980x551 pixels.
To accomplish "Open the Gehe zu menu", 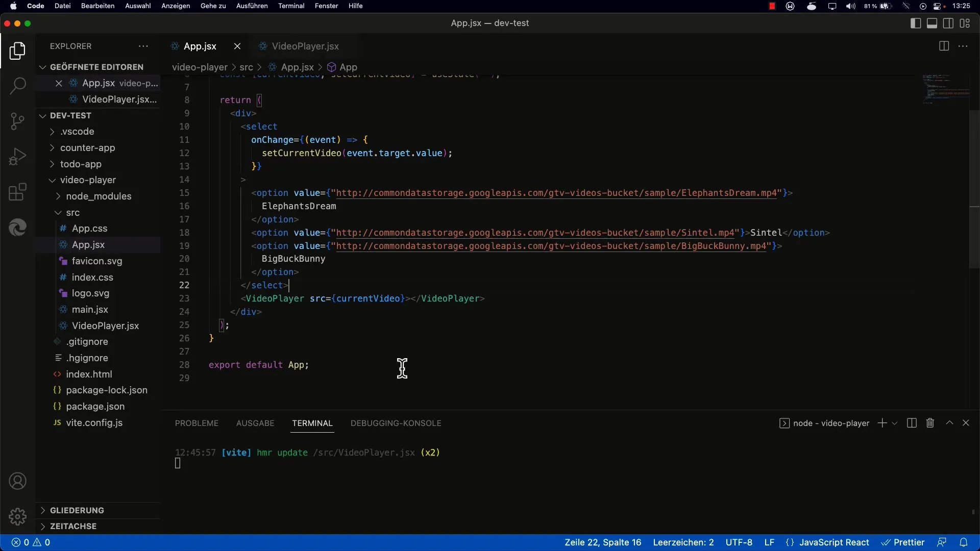I will 213,6.
